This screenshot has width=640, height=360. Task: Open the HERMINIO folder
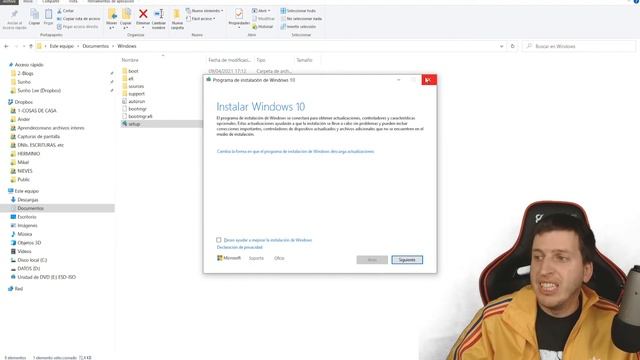(29, 154)
